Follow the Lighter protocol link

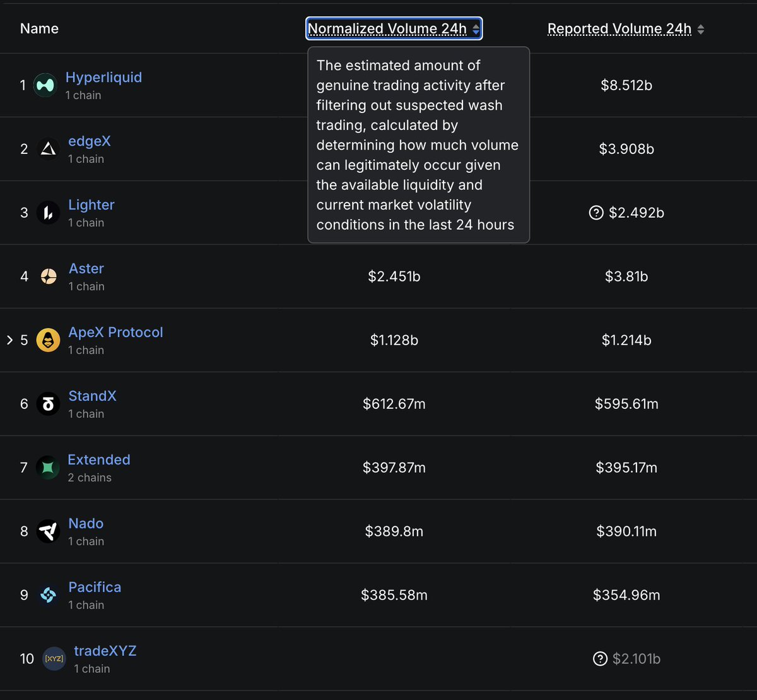pos(91,205)
